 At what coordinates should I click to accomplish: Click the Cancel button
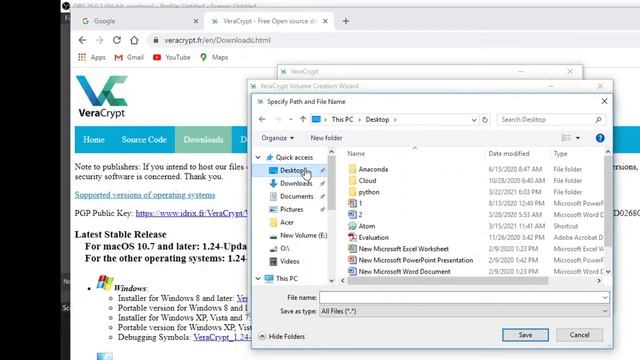(x=579, y=335)
